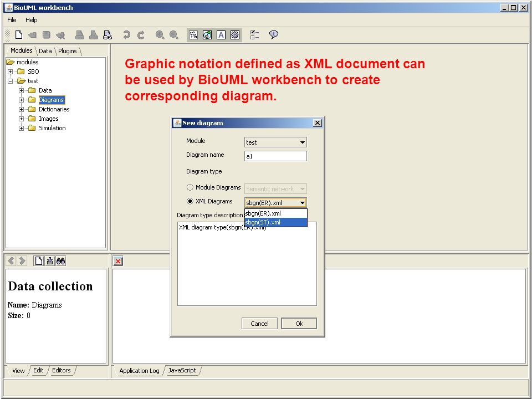Open the Help menu

31,20
